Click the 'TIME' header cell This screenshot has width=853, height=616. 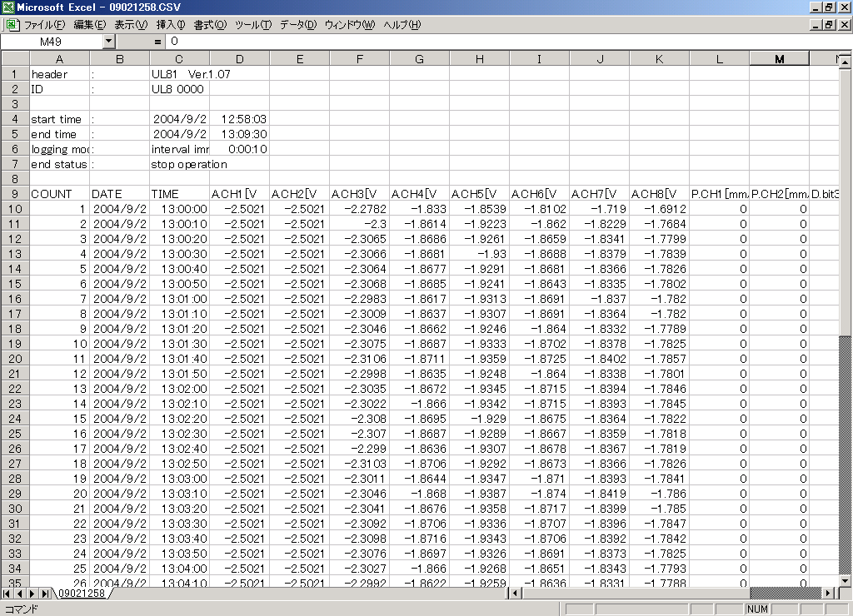(180, 194)
